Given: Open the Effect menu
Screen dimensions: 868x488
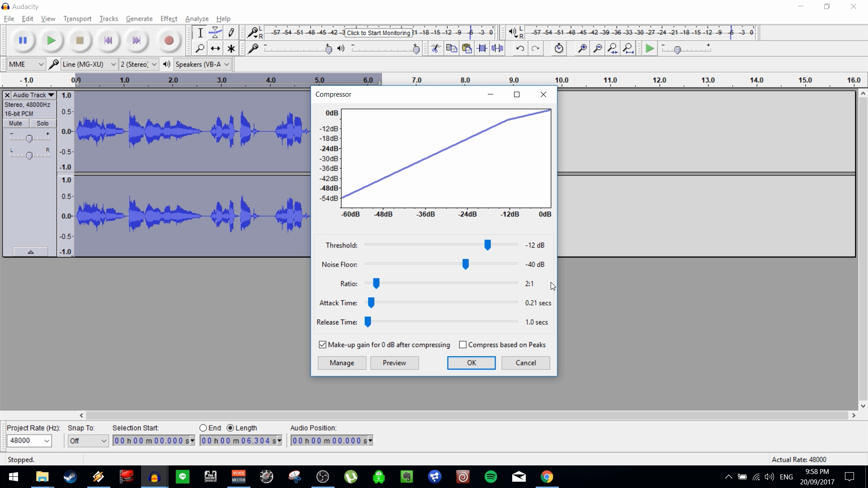Looking at the screenshot, I should coord(168,19).
